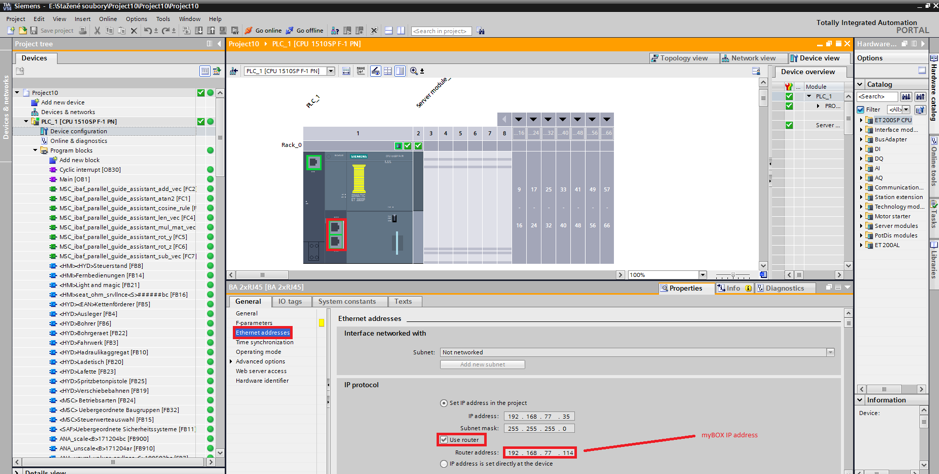Screen dimensions: 939x474
Task: Click the Print icon in the toolbar
Action: tap(83, 30)
